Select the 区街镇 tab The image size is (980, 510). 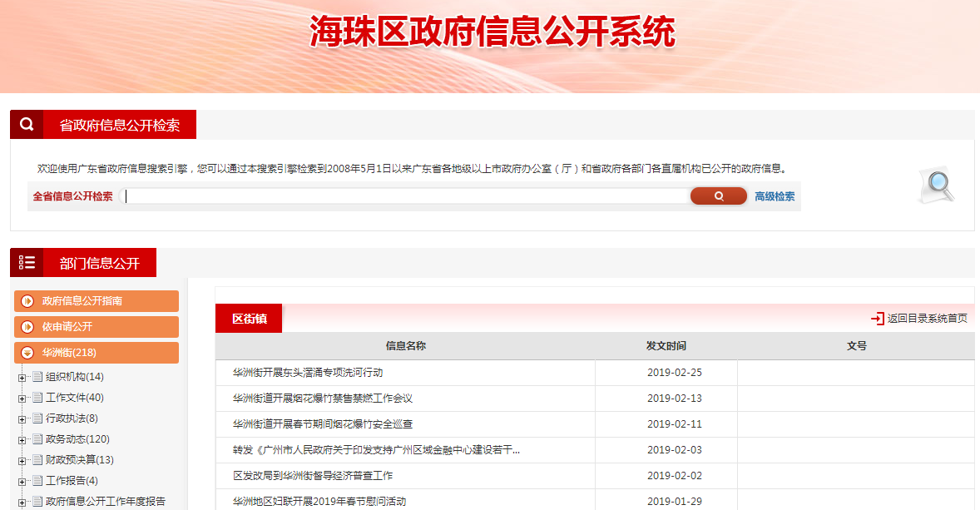point(249,318)
